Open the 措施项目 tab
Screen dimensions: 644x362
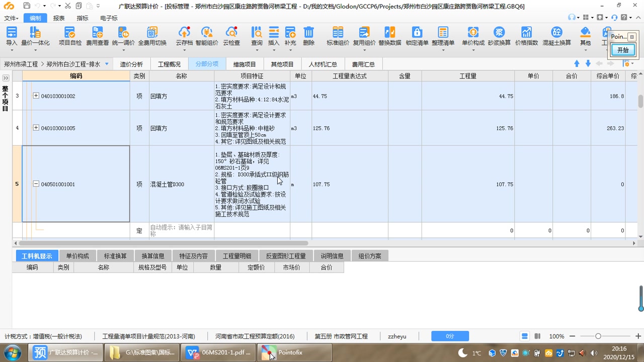(x=245, y=64)
